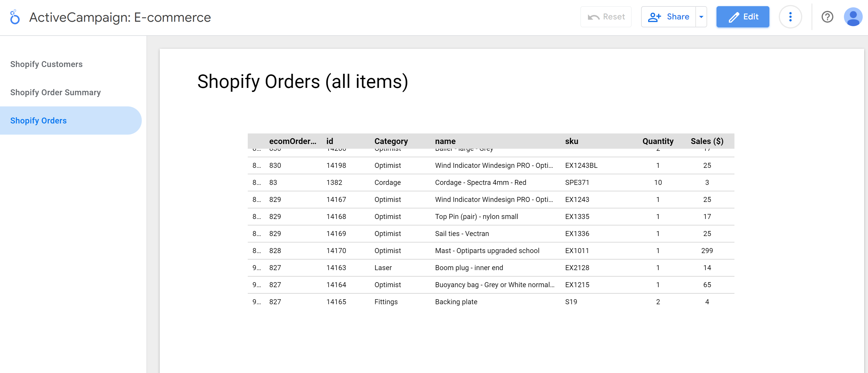The height and width of the screenshot is (373, 868).
Task: Expand the Share dropdown arrow
Action: point(701,17)
